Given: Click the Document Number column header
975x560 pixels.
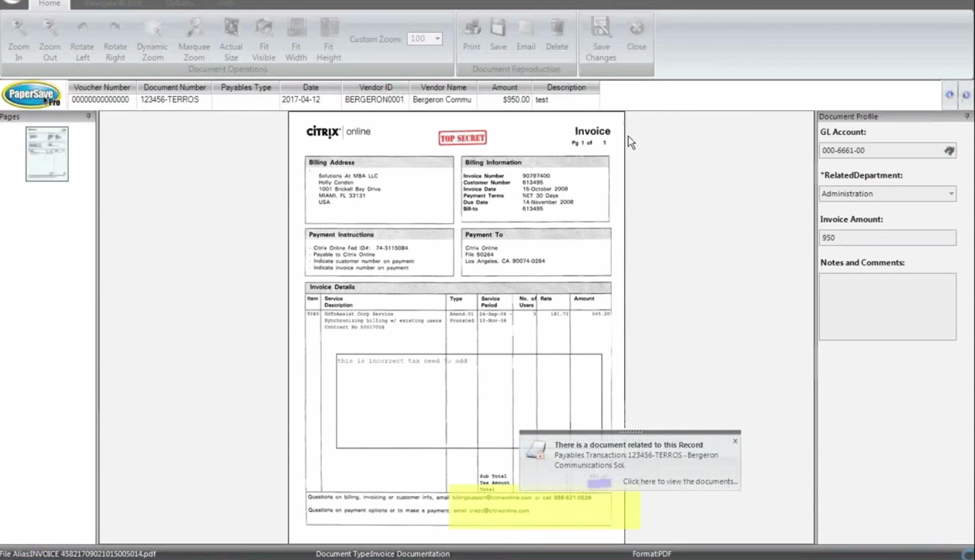Looking at the screenshot, I should point(175,87).
